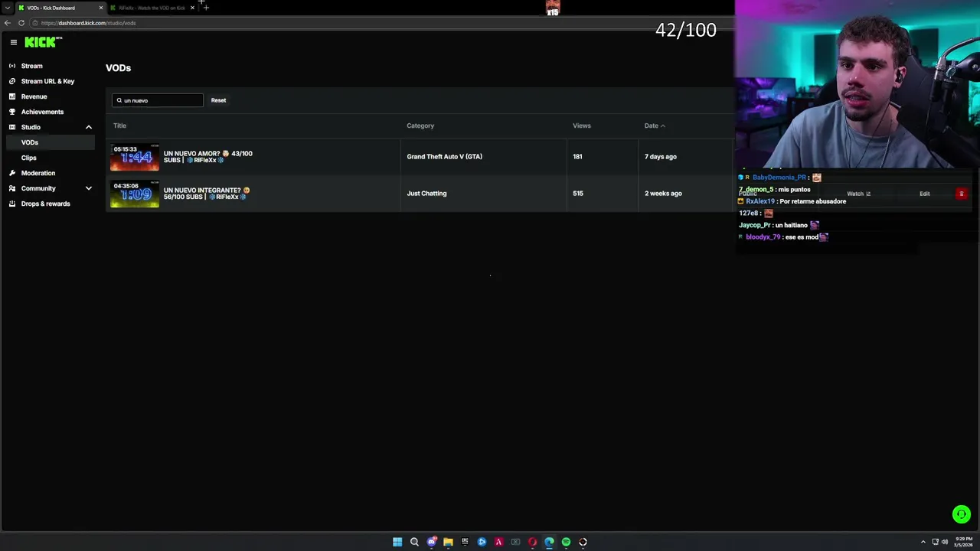Close the VODs - Kick Dashboard tab
Image resolution: width=980 pixels, height=551 pixels.
coord(100,8)
